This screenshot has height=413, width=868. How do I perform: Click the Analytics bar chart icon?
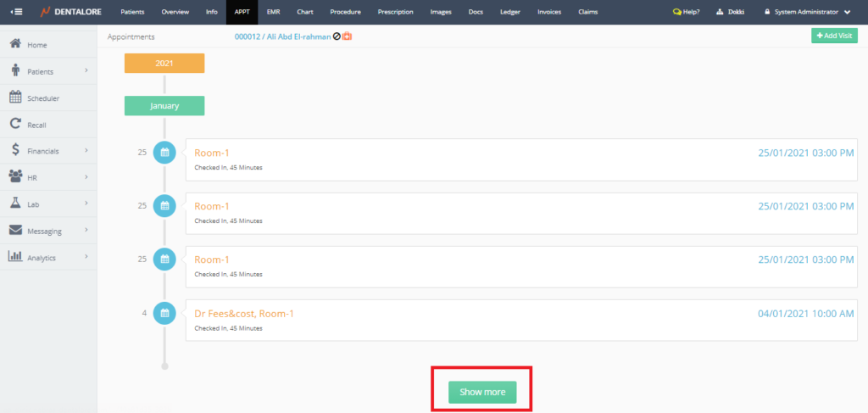(15, 257)
